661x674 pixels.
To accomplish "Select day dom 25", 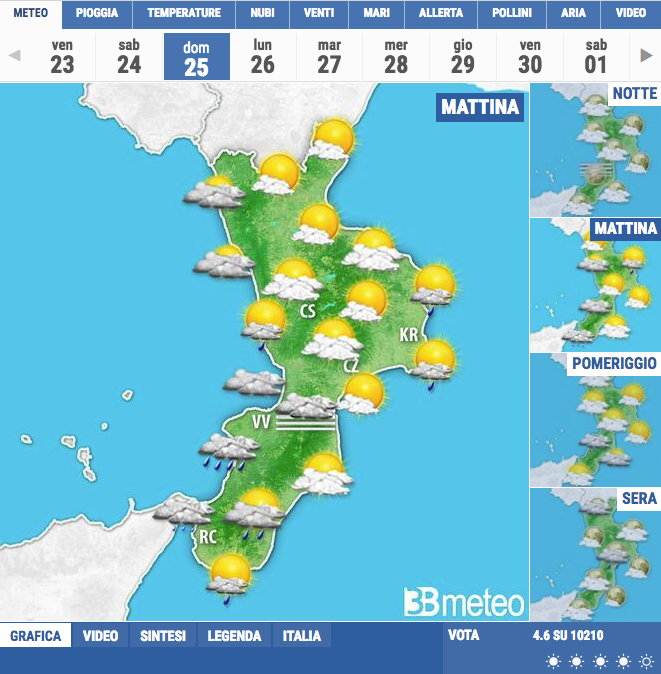I will tap(196, 57).
